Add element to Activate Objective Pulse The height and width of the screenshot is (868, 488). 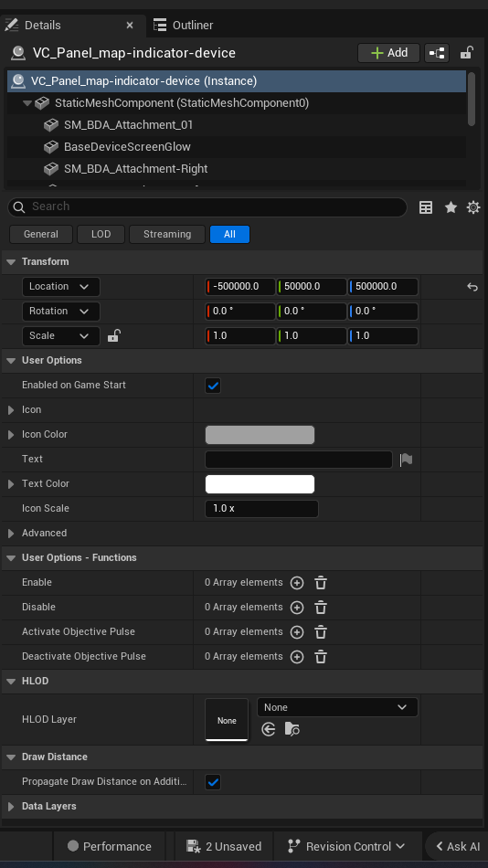297,632
